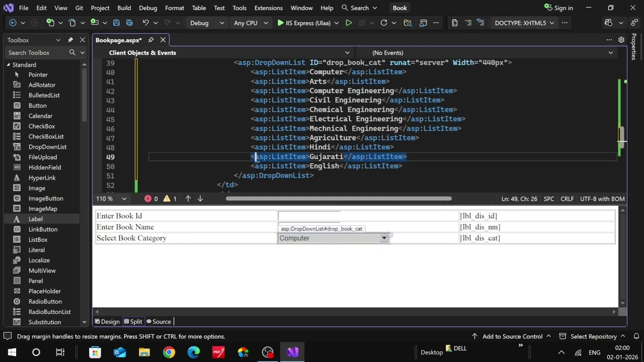Close the Toolbox panel
The width and height of the screenshot is (644, 362).
click(x=82, y=40)
